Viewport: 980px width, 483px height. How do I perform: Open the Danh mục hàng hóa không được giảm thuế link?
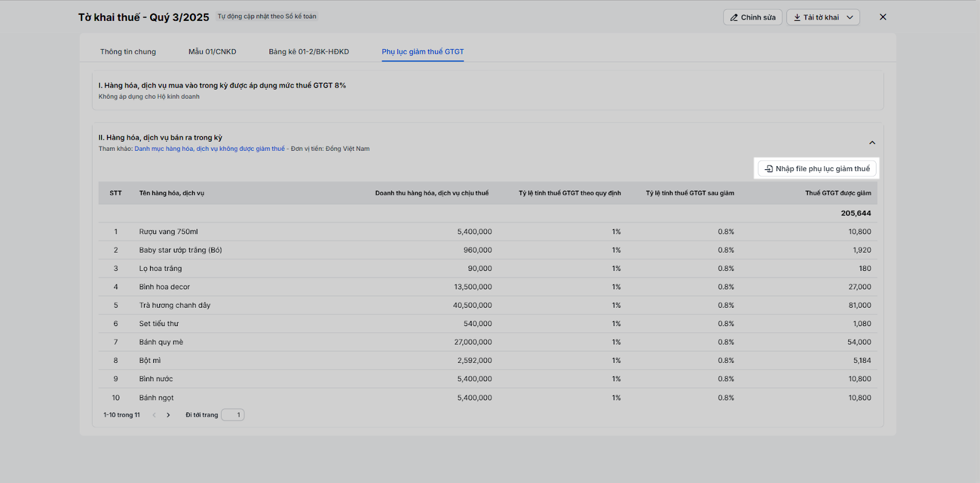click(209, 149)
